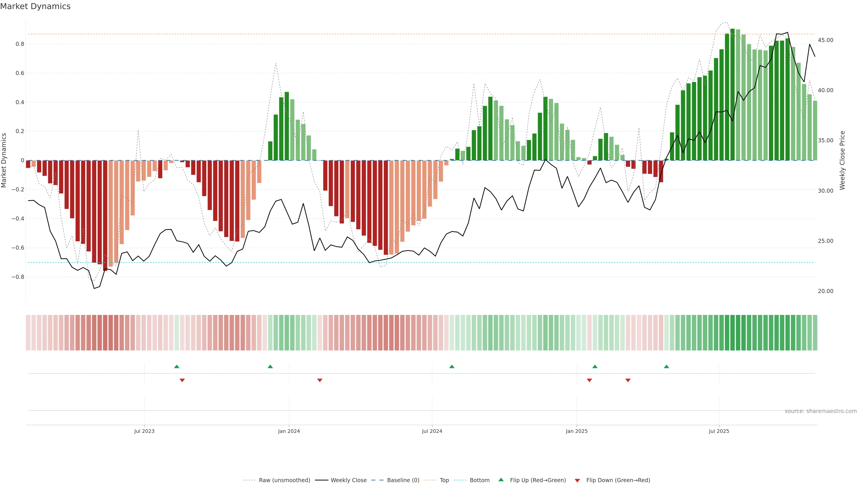Toggle the Flip Down legend entry
Image resolution: width=868 pixels, height=488 pixels.
618,480
